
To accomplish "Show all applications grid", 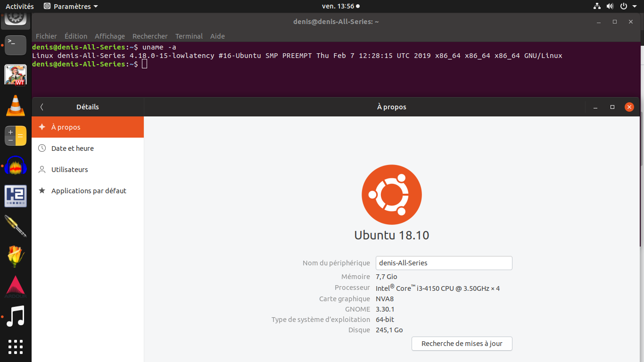I will coord(16,346).
